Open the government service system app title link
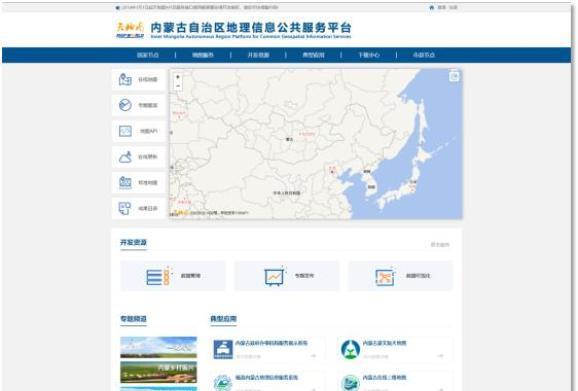578x391 pixels. tap(271, 343)
